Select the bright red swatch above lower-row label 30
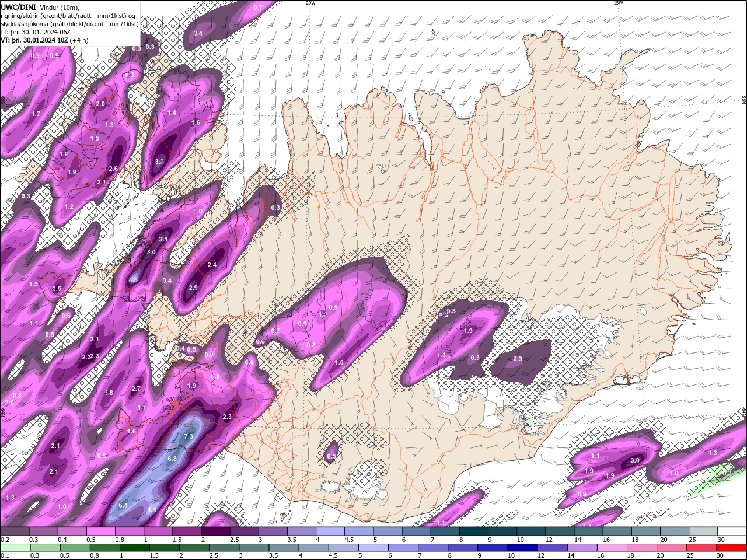 731,548
